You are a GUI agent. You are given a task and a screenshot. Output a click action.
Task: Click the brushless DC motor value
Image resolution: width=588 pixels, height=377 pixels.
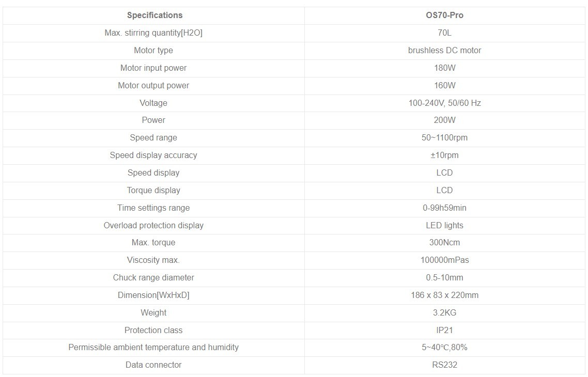click(444, 50)
